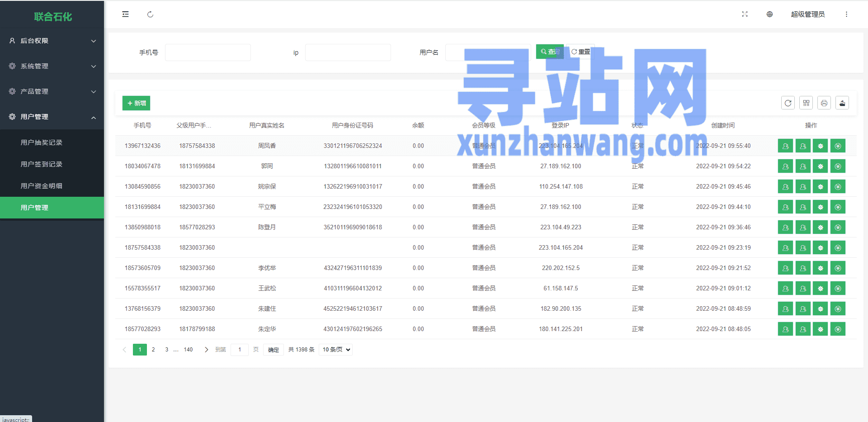This screenshot has height=422, width=868.
Task: Click phone number 18573605709 cell
Action: point(142,268)
